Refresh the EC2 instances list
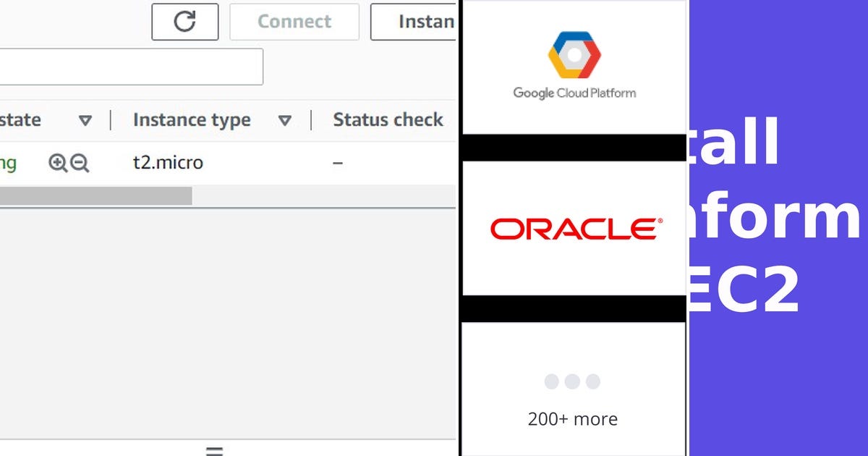The width and height of the screenshot is (868, 456). (x=184, y=22)
